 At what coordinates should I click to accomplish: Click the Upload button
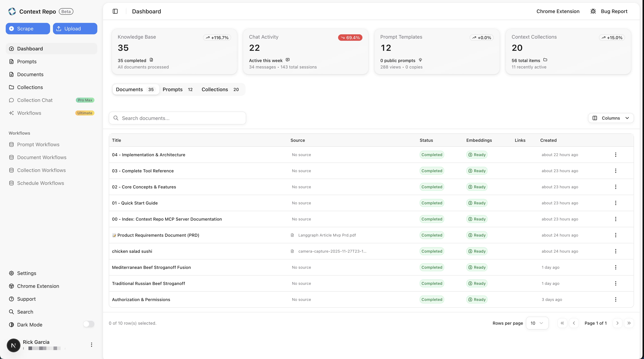click(75, 28)
